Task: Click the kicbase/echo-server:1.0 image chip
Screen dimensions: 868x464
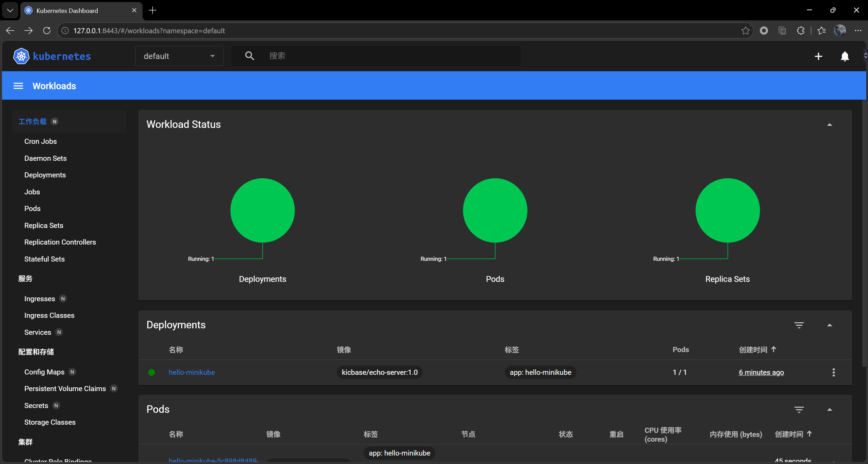Action: tap(380, 372)
